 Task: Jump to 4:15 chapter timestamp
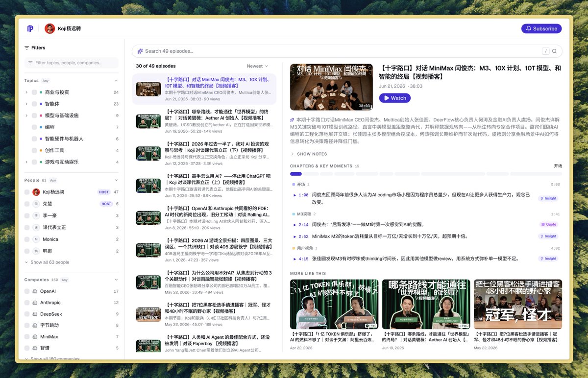tap(301, 259)
